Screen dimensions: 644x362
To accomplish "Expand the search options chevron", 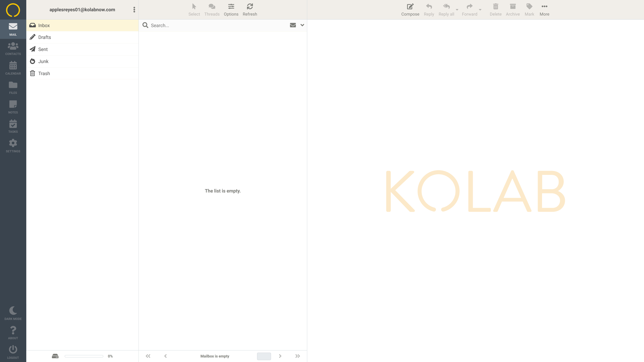I will pos(302,25).
